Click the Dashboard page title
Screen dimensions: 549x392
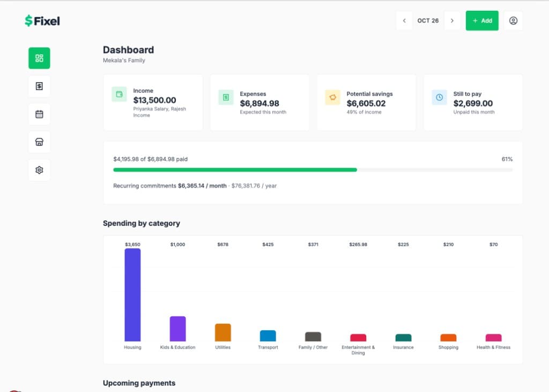pyautogui.click(x=129, y=50)
